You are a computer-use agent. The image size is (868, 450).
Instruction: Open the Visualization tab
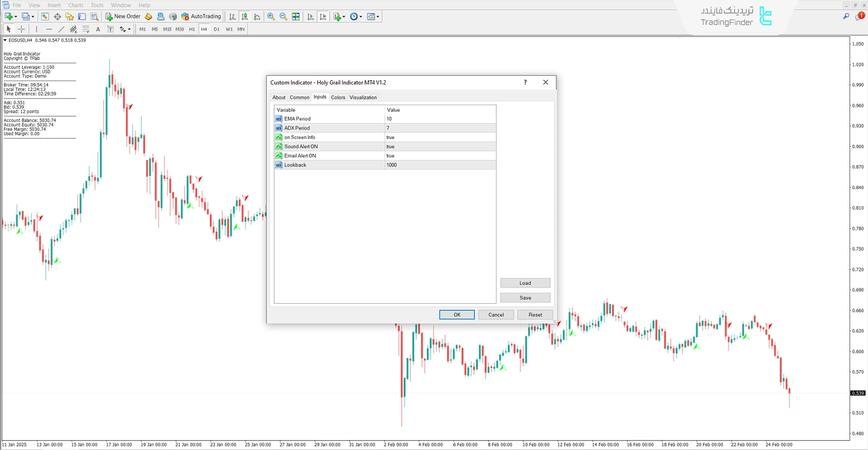363,98
